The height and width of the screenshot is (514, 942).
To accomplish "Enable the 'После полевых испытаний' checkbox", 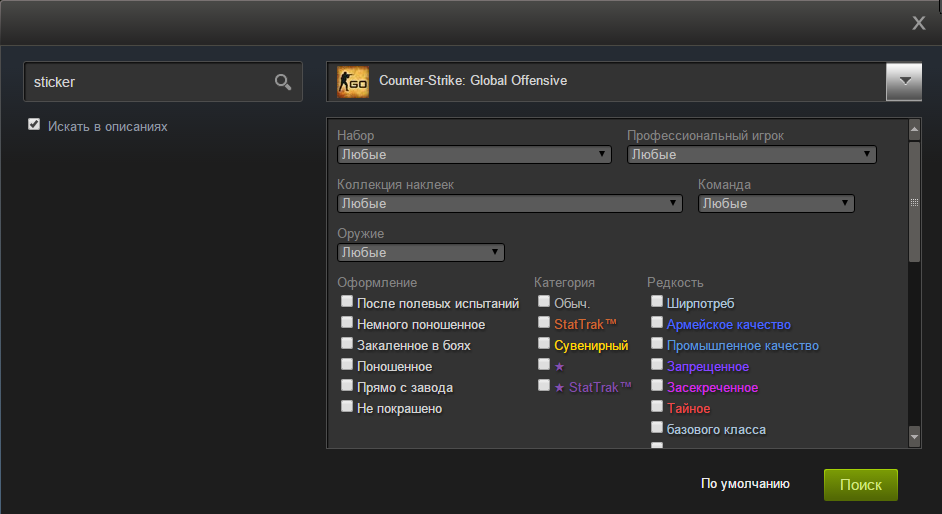I will [x=347, y=301].
